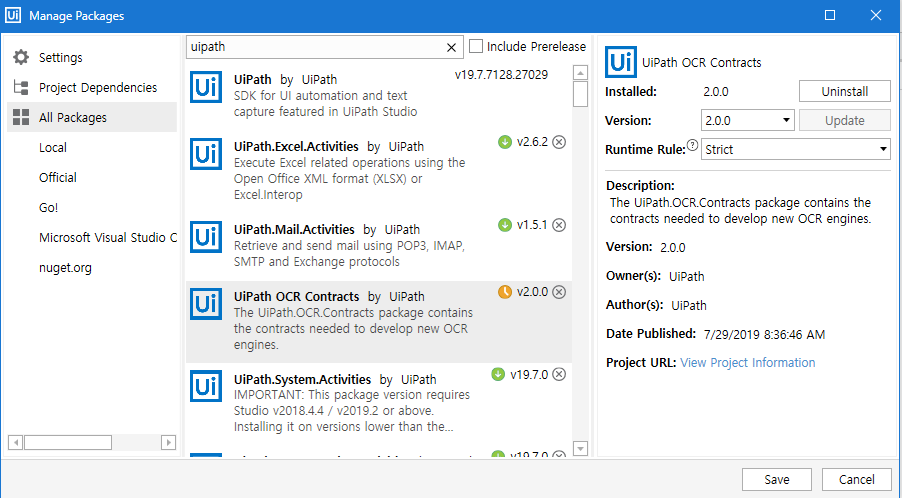Click UiPath.Mail.Activities package logo
The image size is (902, 498).
pyautogui.click(x=206, y=236)
